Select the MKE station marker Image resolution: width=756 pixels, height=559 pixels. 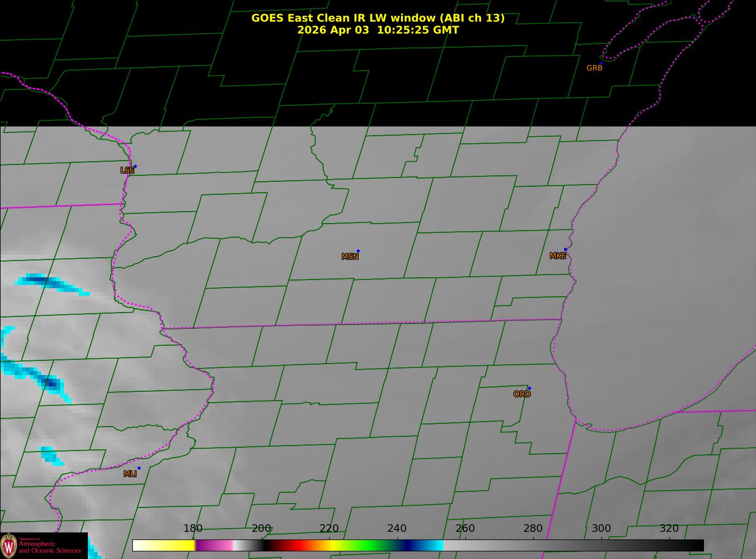click(565, 250)
